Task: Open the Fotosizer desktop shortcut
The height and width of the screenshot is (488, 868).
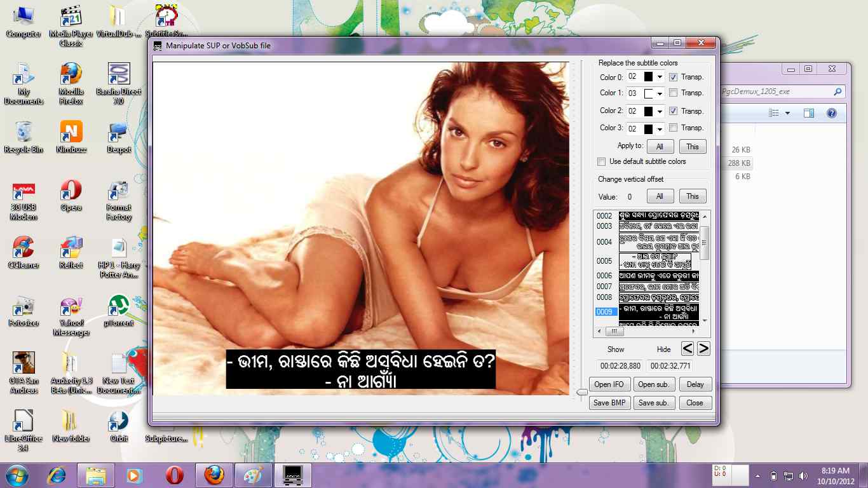Action: point(24,311)
